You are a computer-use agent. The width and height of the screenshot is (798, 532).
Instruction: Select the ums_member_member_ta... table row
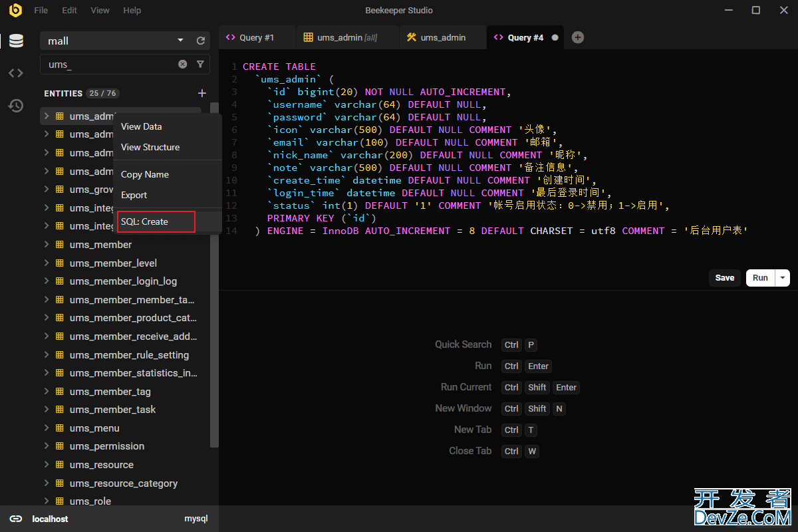tap(120, 300)
